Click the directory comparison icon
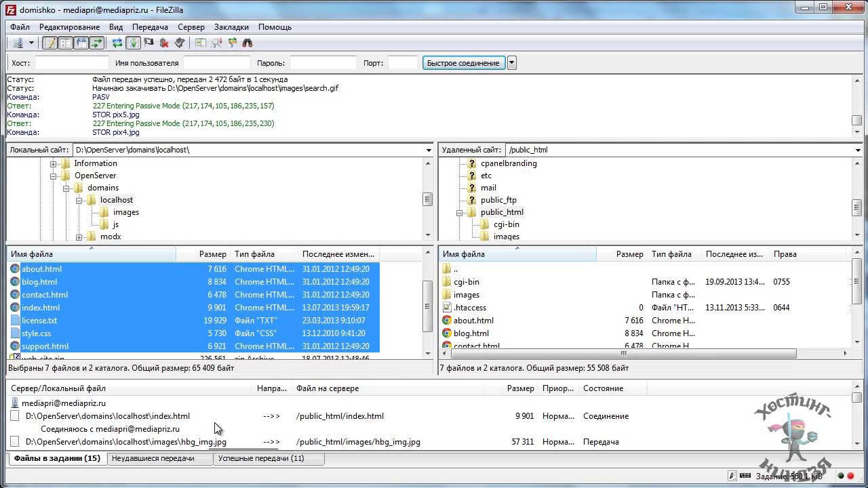The width and height of the screenshot is (868, 488). [x=216, y=43]
